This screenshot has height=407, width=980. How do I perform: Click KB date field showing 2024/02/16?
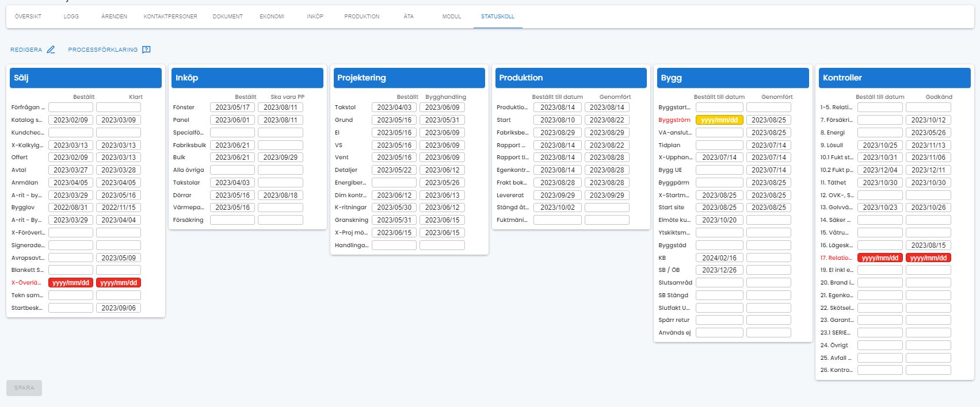tap(719, 258)
